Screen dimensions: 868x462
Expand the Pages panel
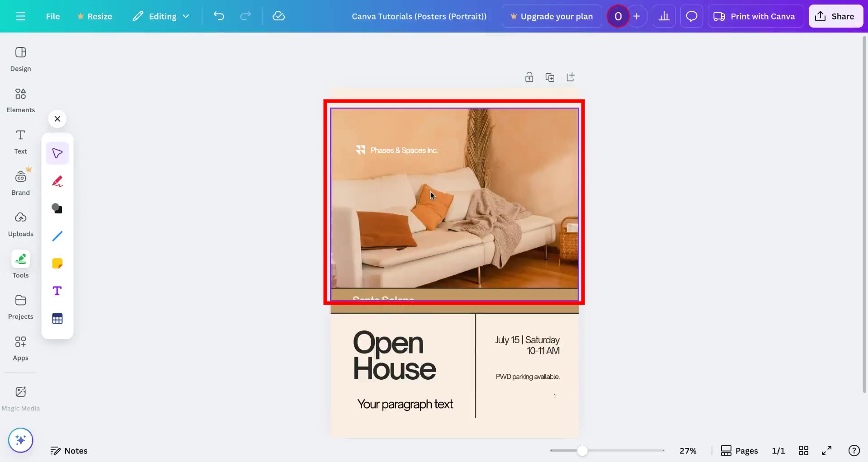(739, 450)
